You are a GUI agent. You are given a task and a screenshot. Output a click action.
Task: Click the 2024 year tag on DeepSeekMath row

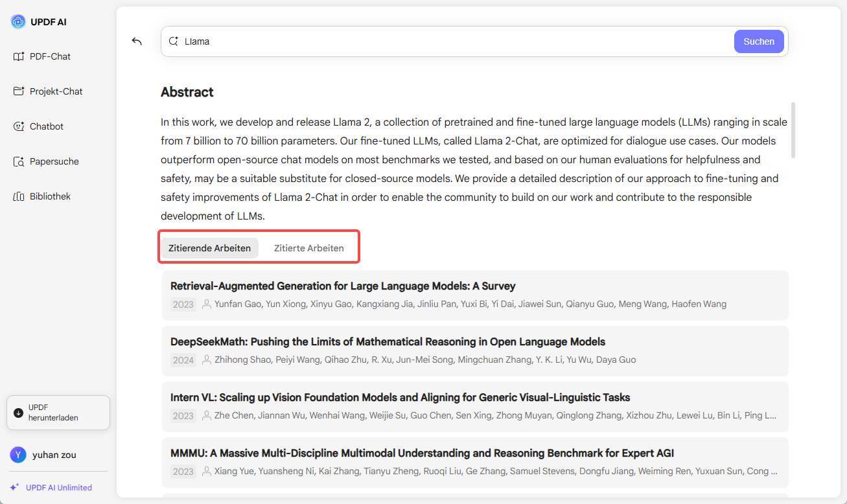tap(183, 360)
